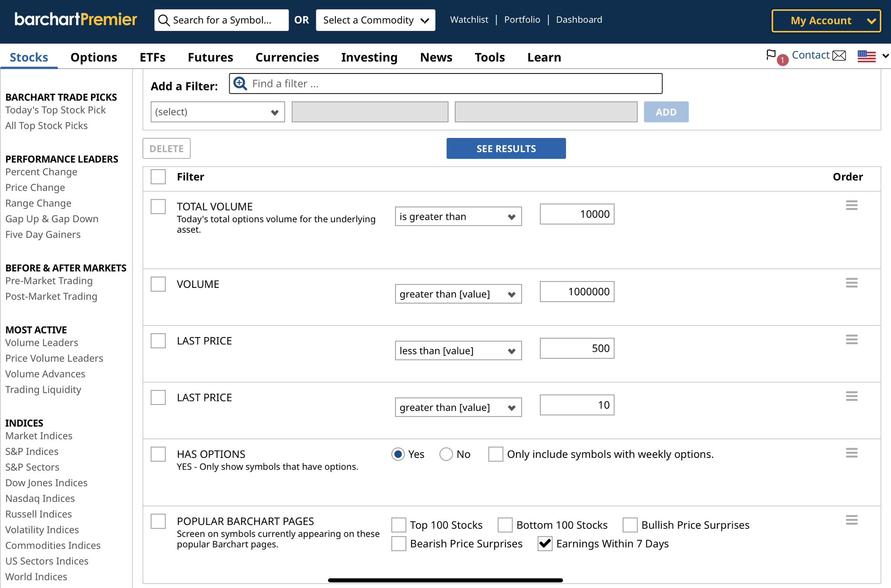Open the Select a Commodity dropdown
891x588 pixels.
coord(375,20)
